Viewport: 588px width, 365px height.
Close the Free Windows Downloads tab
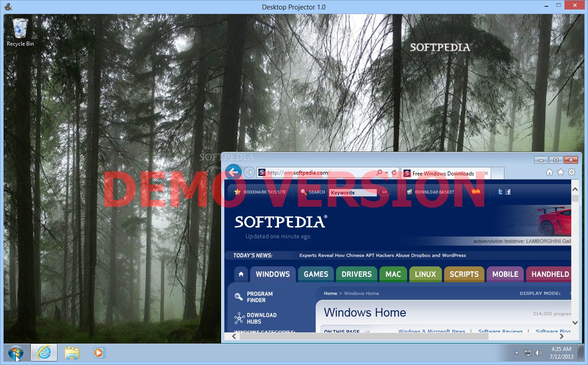pyautogui.click(x=486, y=173)
